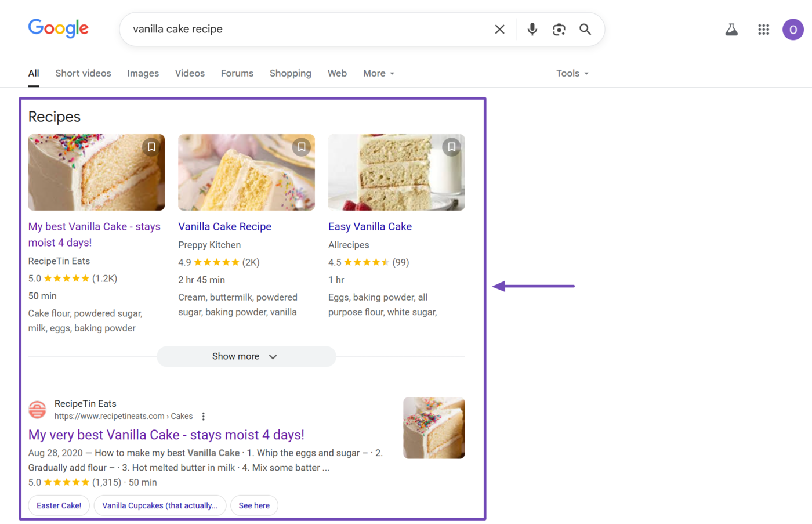Open the Google apps grid
The height and width of the screenshot is (524, 812).
pyautogui.click(x=763, y=29)
